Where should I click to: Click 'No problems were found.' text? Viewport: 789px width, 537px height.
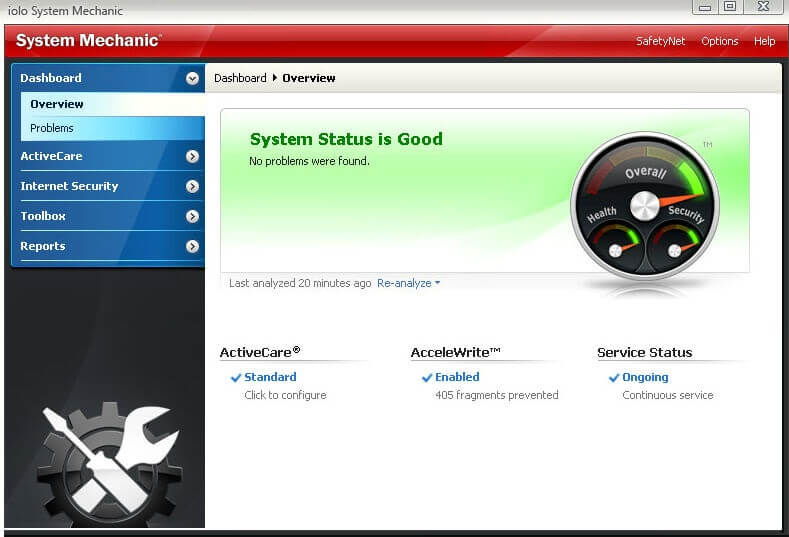[x=309, y=161]
